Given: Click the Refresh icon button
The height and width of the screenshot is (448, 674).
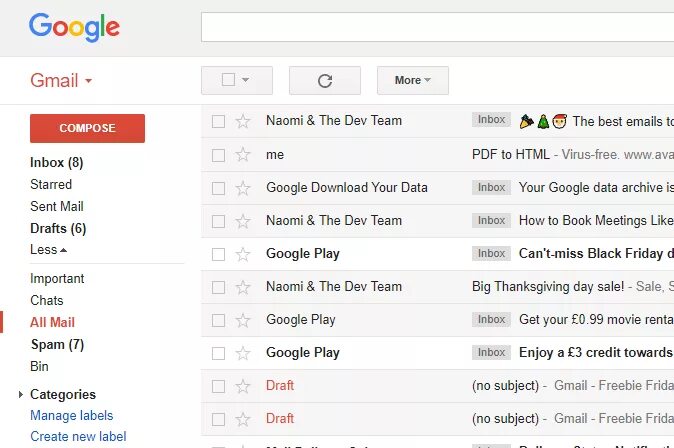Looking at the screenshot, I should [324, 81].
